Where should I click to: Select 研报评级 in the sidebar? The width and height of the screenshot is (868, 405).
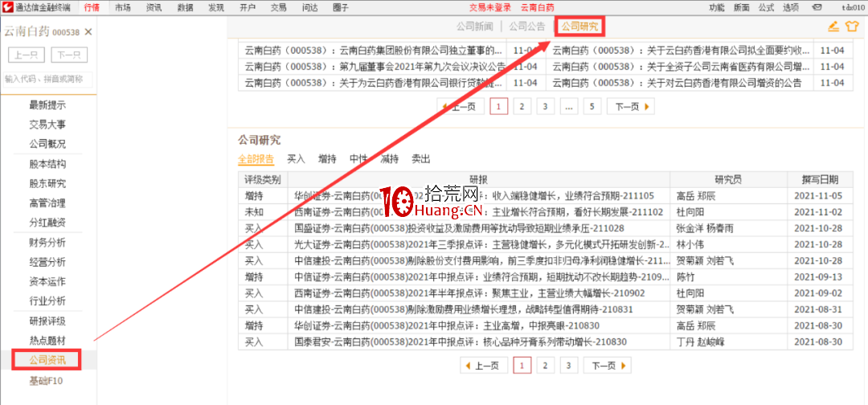(x=47, y=321)
